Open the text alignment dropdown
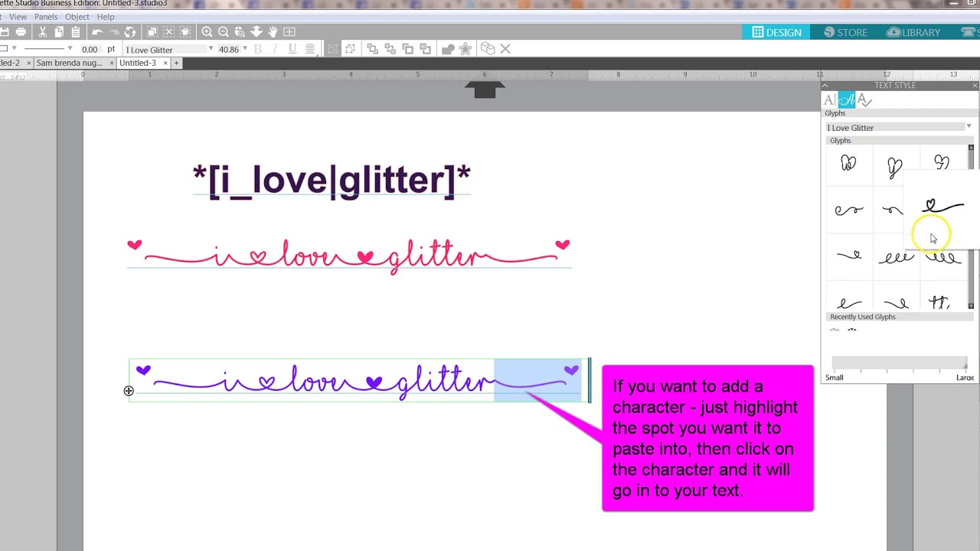The image size is (980, 551). (310, 49)
